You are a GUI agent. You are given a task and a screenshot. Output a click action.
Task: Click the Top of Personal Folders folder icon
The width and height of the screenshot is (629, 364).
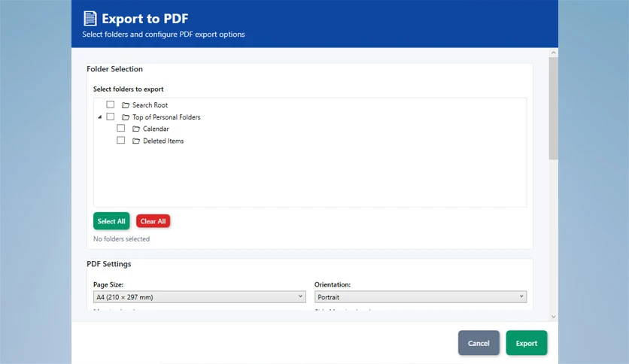126,117
